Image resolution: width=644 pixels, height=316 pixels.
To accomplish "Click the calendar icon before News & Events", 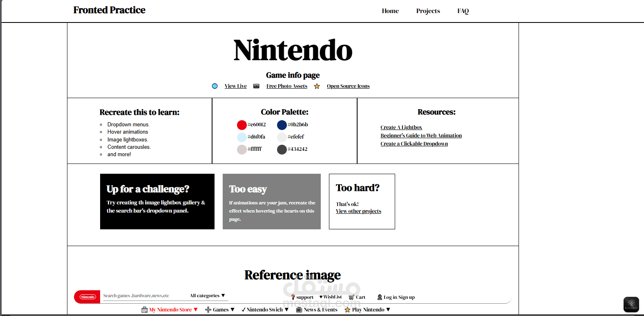I will click(299, 309).
